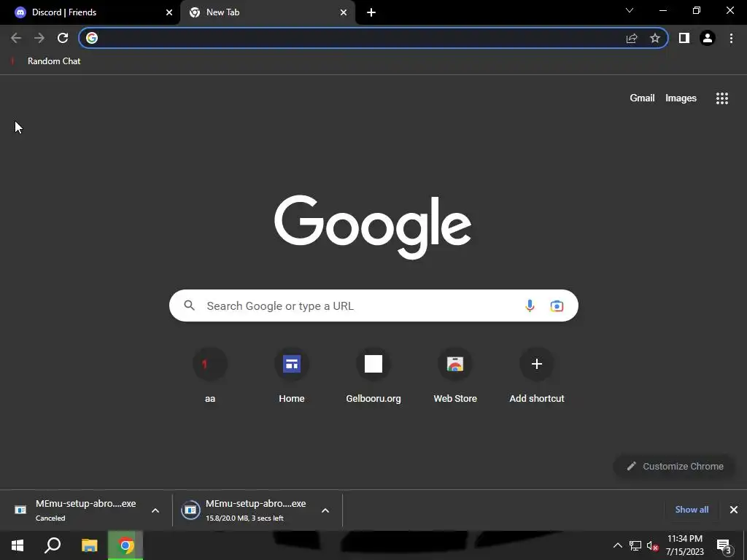Open the Chrome profile avatar
The width and height of the screenshot is (747, 560).
[708, 38]
